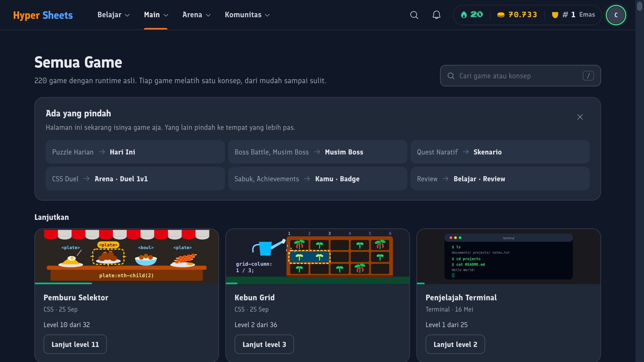Expand the Arena menu
The width and height of the screenshot is (644, 362).
tap(196, 15)
